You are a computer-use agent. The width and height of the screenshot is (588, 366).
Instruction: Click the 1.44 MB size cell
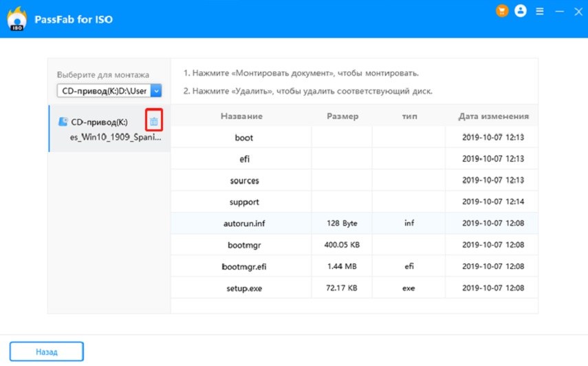point(342,266)
